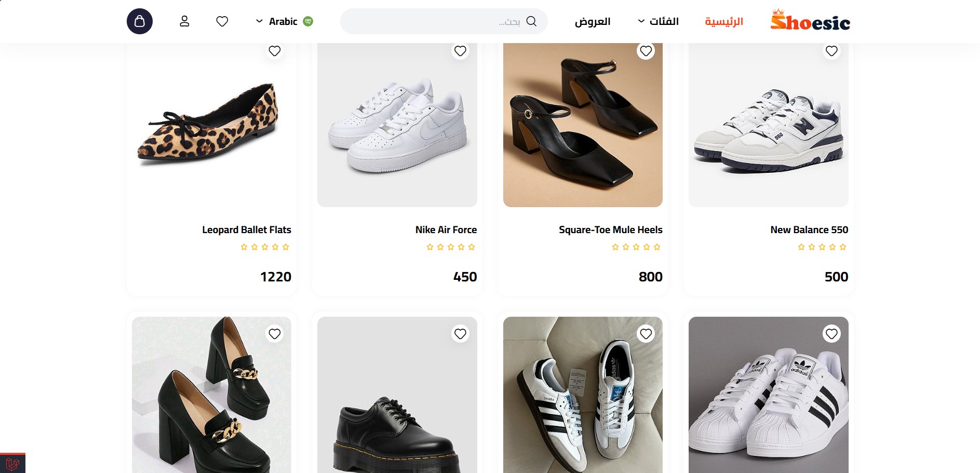The height and width of the screenshot is (473, 980).
Task: Open the shopping bag cart icon
Action: coord(140,21)
